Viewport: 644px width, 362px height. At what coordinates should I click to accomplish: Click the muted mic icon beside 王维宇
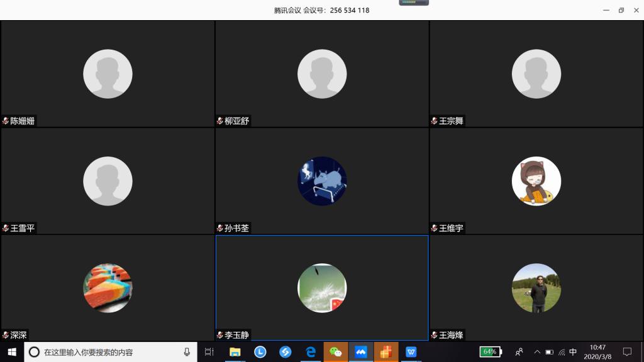coord(434,228)
